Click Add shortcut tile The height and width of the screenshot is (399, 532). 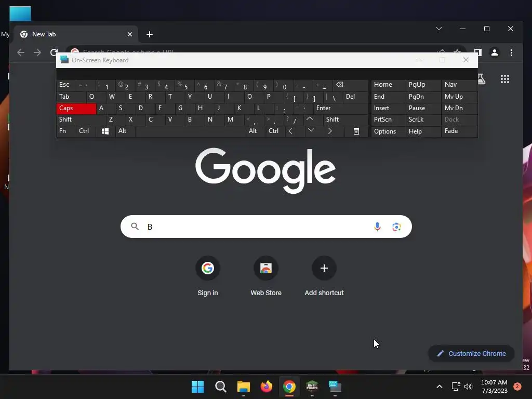point(324,276)
